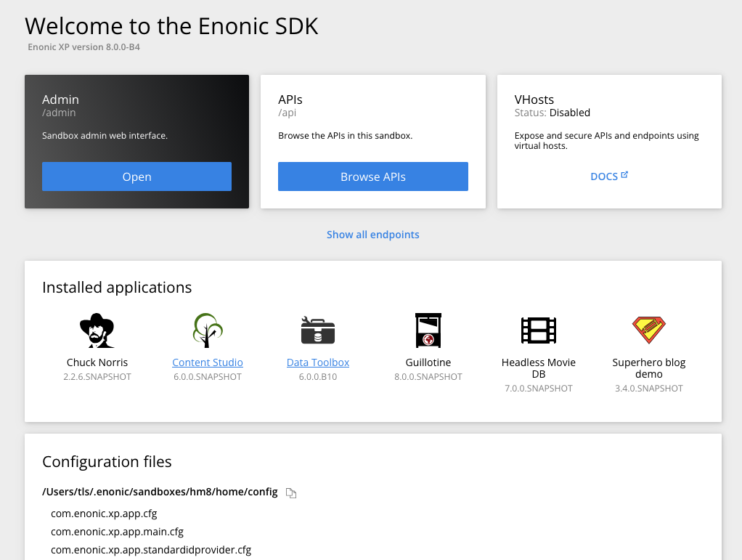Viewport: 742px width, 560px height.
Task: Click the Headless Movie DB film icon
Action: (539, 330)
